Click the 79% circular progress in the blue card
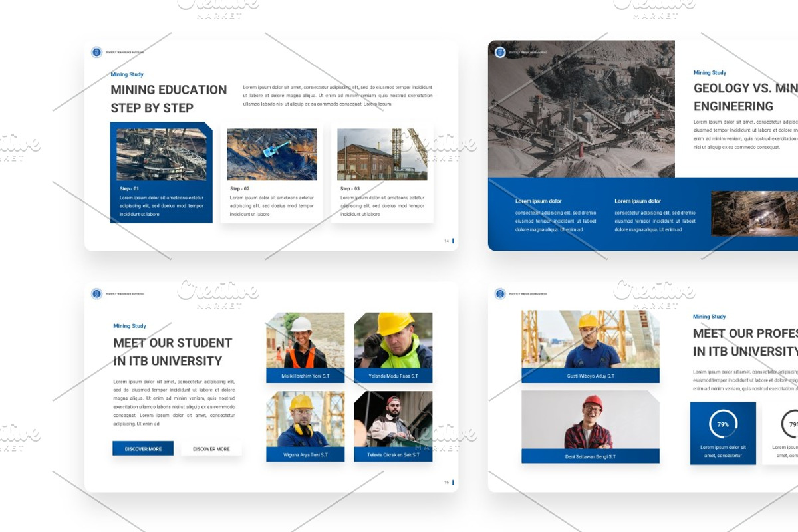Image resolution: width=798 pixels, height=532 pixels. point(723,424)
